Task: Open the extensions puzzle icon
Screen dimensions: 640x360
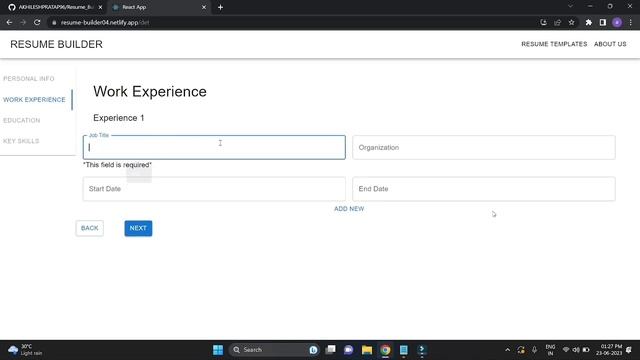Action: (589, 22)
